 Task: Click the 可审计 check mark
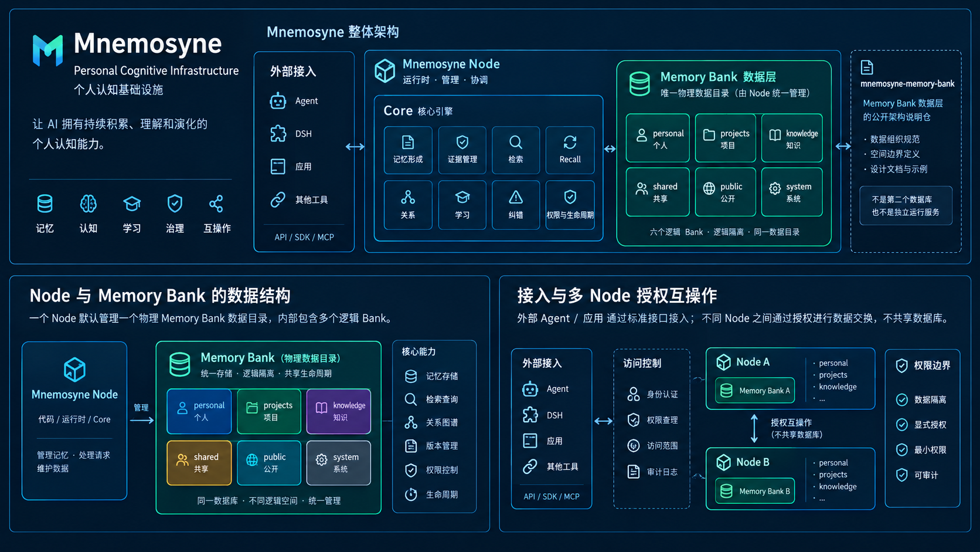902,475
